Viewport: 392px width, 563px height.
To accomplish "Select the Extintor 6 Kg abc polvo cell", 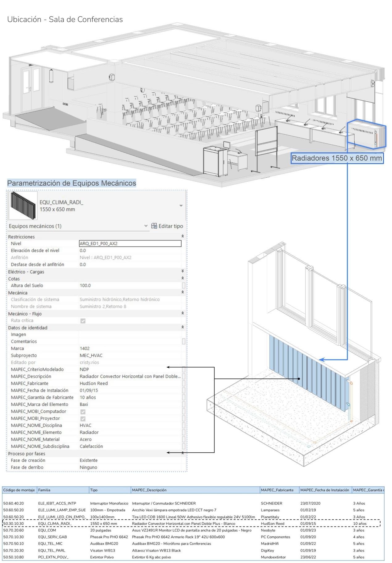I will tap(151, 557).
